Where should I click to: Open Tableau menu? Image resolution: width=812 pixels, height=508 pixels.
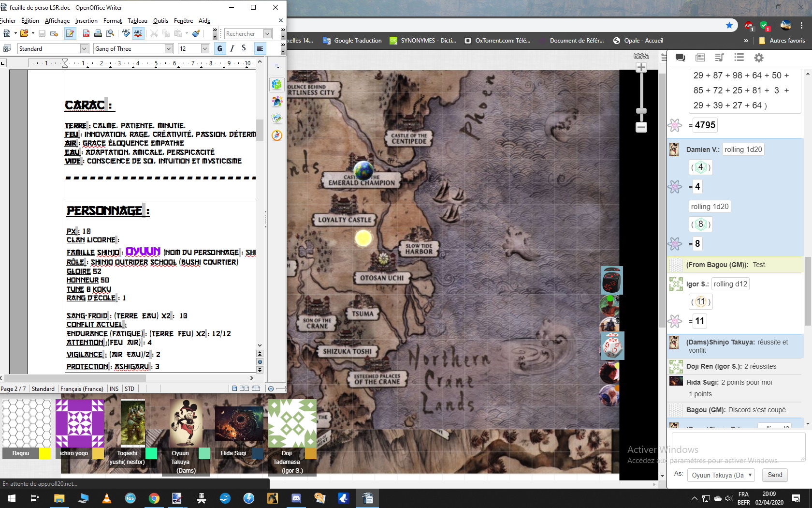point(137,21)
